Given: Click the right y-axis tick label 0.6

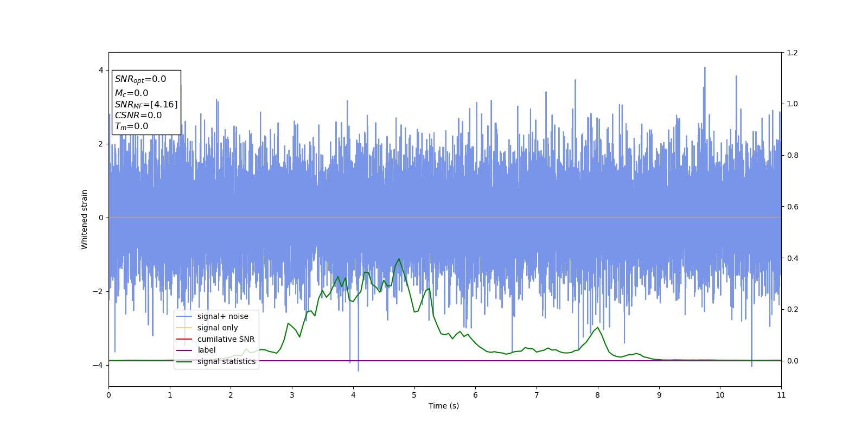Looking at the screenshot, I should tap(792, 207).
